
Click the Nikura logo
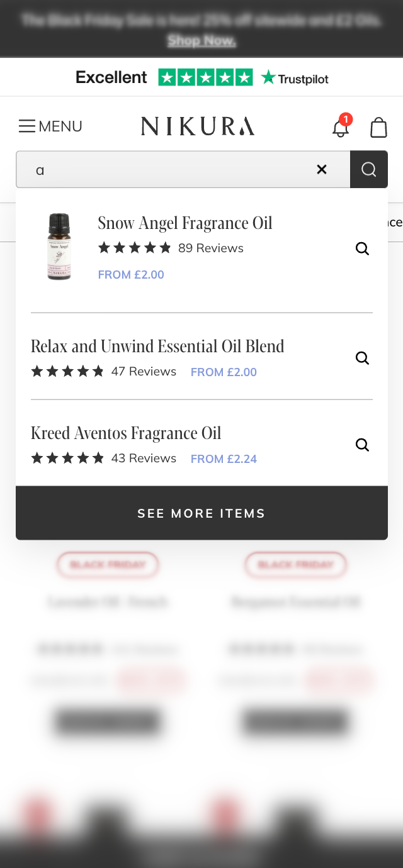[x=198, y=126]
